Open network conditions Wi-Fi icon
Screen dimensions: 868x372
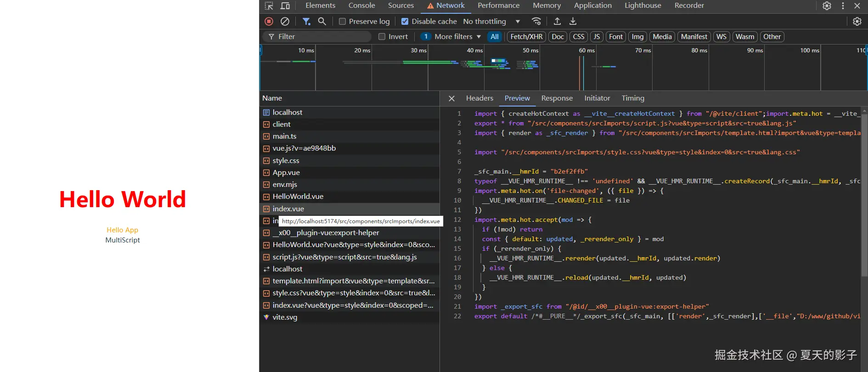536,21
